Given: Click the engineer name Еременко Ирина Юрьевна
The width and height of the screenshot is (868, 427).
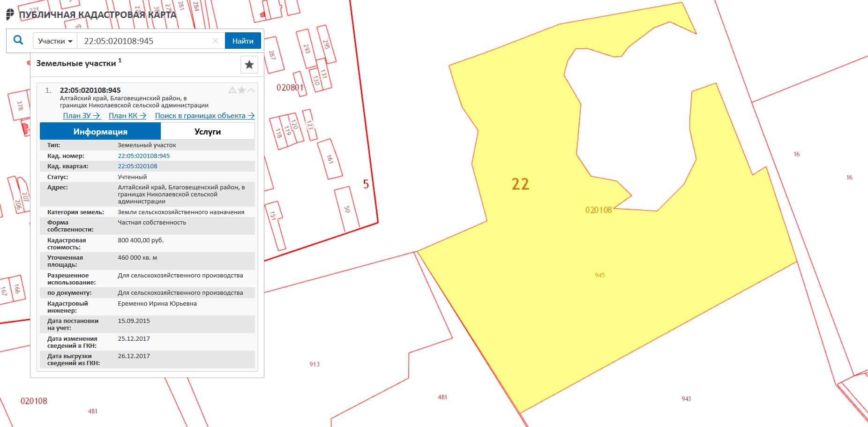Looking at the screenshot, I should coord(157,304).
